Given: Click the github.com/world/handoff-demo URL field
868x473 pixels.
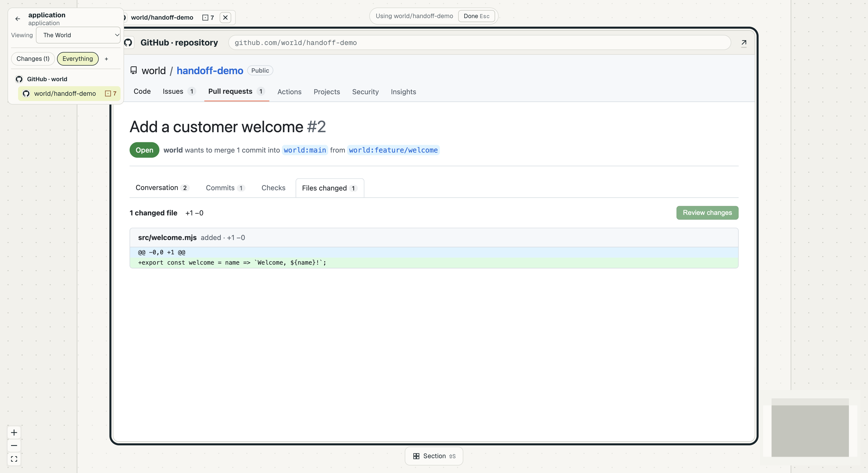Looking at the screenshot, I should (x=479, y=43).
